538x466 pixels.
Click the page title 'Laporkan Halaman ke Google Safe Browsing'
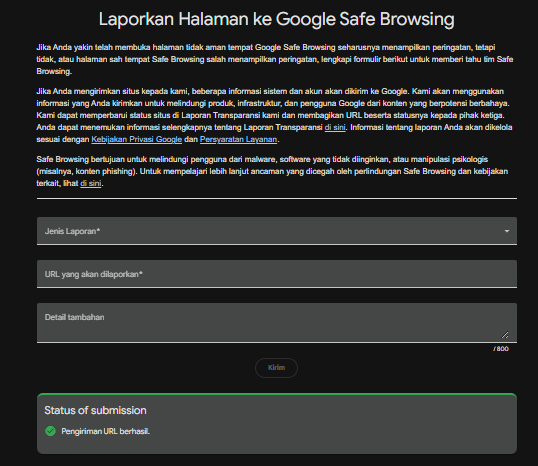[x=277, y=19]
